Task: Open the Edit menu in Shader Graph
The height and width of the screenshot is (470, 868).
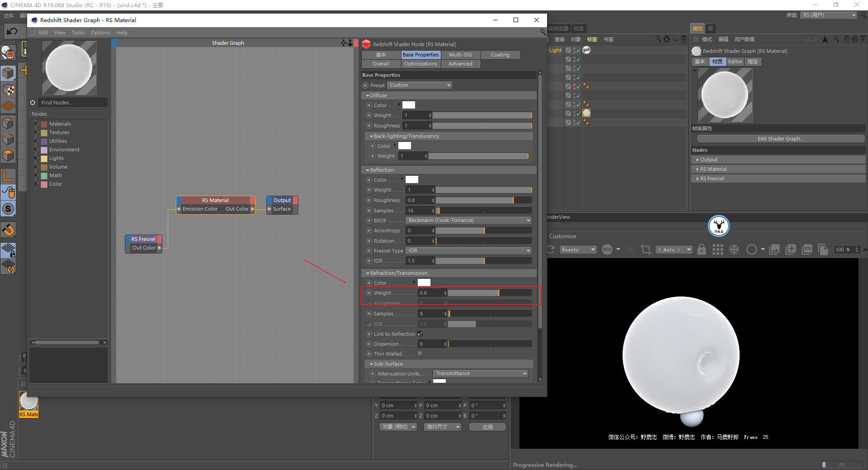Action: 43,33
